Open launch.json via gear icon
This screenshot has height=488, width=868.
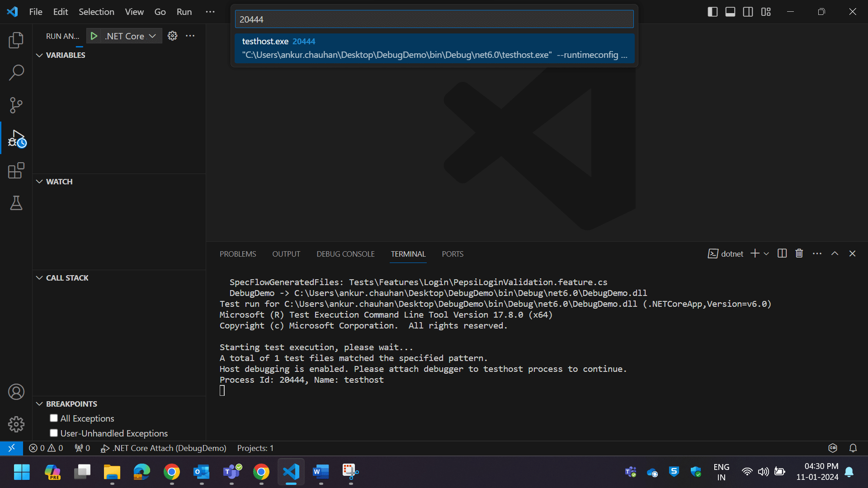[172, 36]
